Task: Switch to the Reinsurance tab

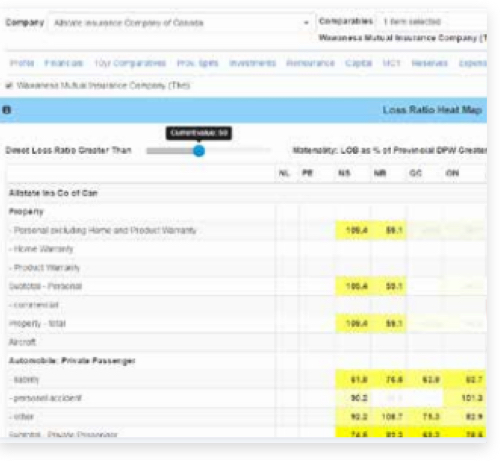Action: click(310, 63)
